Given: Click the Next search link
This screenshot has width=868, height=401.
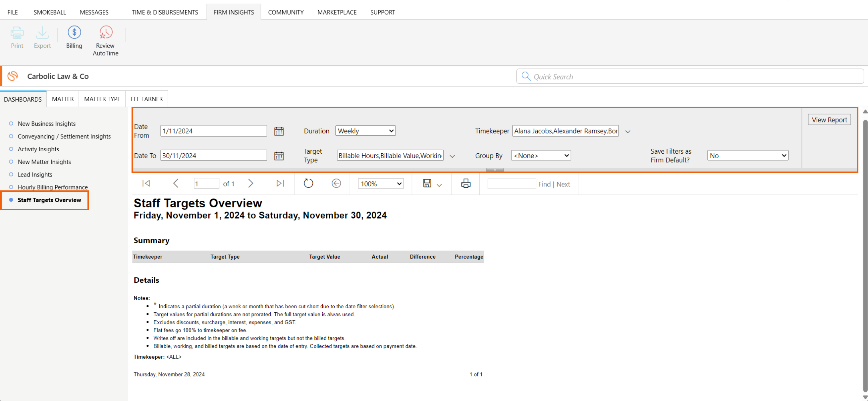Looking at the screenshot, I should [x=563, y=184].
